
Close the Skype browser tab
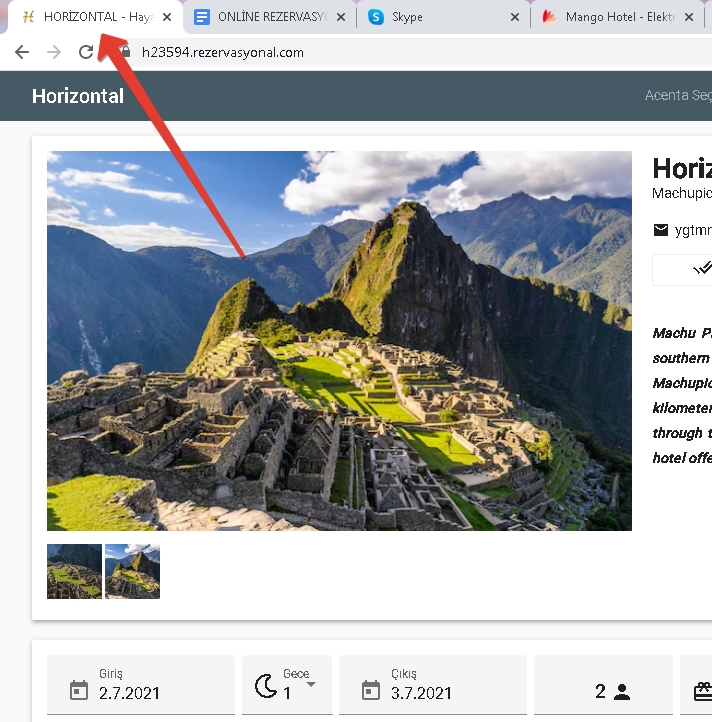click(x=515, y=17)
